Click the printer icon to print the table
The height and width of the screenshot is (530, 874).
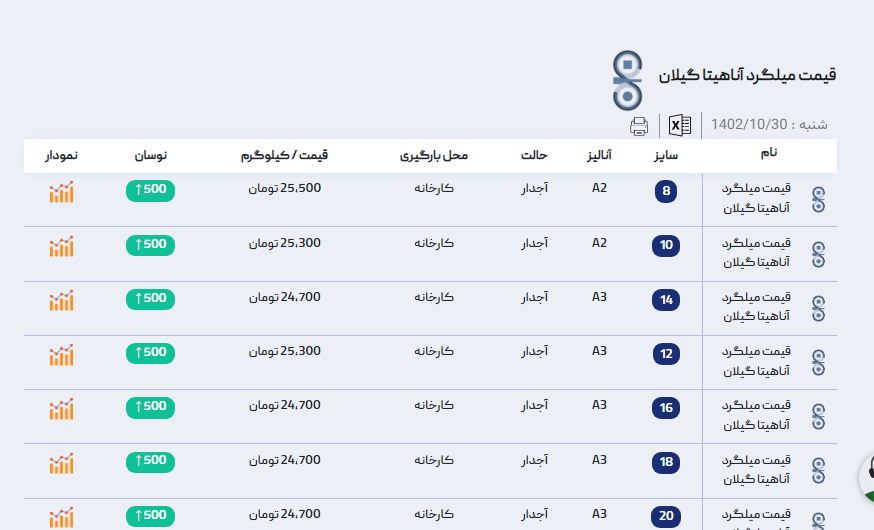click(x=639, y=126)
